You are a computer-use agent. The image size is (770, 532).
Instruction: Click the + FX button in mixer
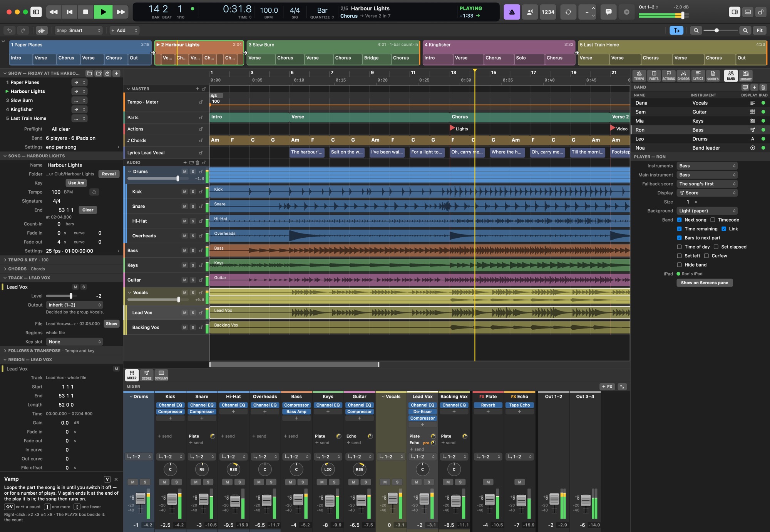tap(607, 387)
